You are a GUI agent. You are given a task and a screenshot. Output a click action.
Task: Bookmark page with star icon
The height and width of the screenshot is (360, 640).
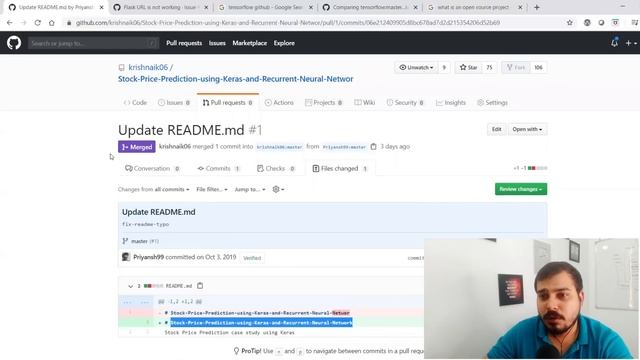(570, 23)
